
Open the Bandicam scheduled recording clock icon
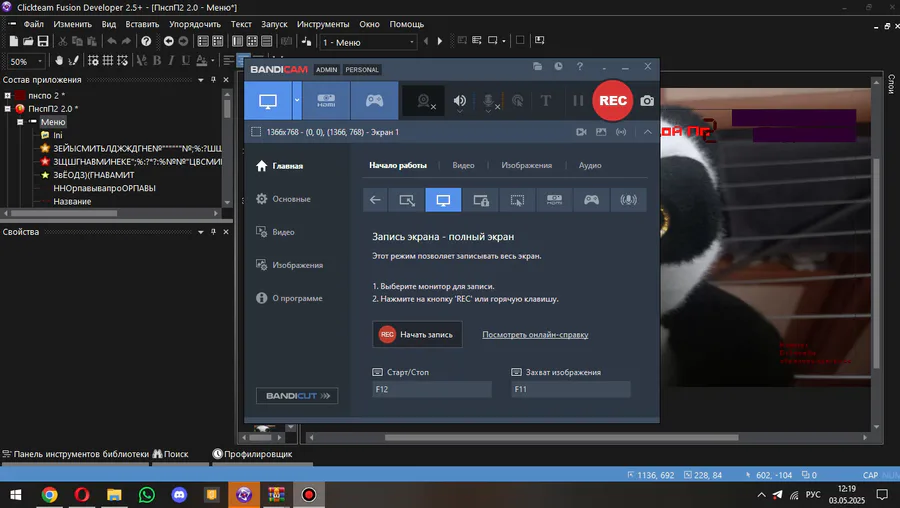(x=558, y=67)
